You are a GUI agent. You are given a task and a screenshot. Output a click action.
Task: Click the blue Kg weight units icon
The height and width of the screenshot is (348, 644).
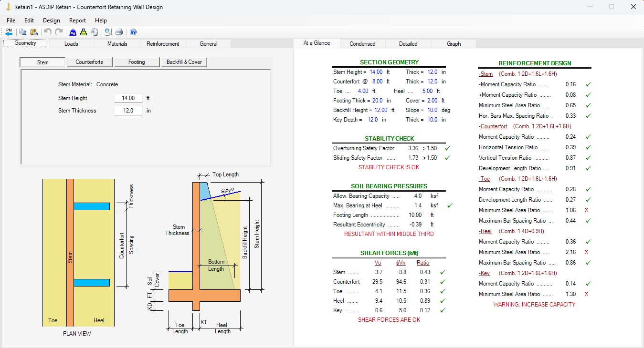click(x=73, y=32)
